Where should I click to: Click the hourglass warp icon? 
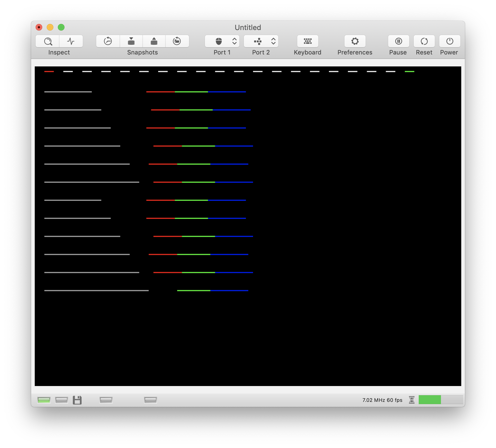(x=412, y=400)
